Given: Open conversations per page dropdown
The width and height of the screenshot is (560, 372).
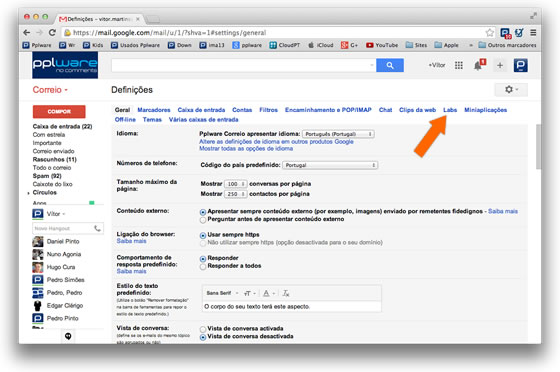Looking at the screenshot, I should pos(235,184).
